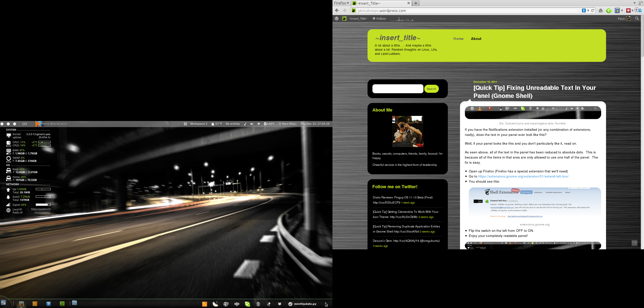Open About page in blog navigation
Viewport: 644px width, 308px height.
pyautogui.click(x=476, y=39)
